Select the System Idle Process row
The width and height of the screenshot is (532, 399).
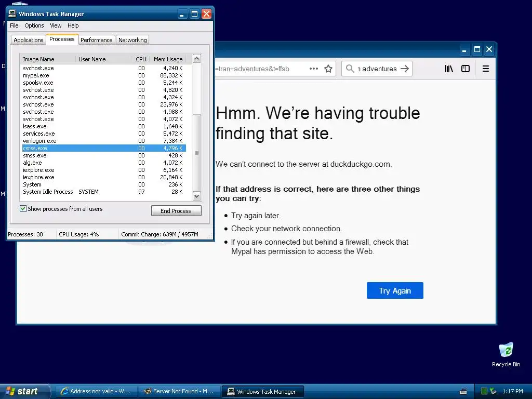(x=103, y=192)
